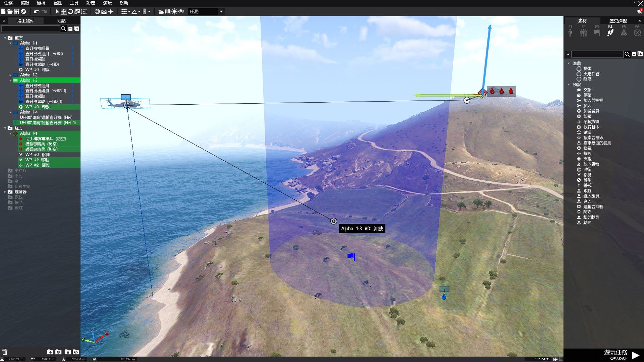Collapse the left panel chevron
644x362 pixels.
click(4, 21)
